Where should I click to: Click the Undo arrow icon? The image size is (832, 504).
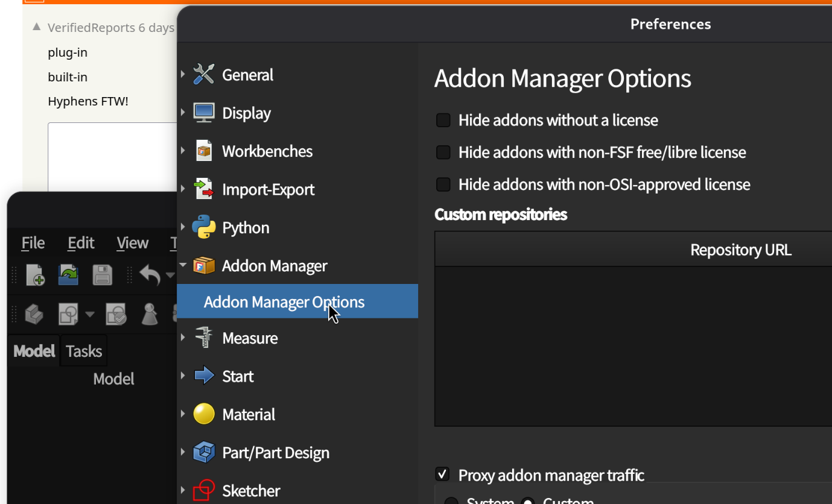tap(150, 276)
